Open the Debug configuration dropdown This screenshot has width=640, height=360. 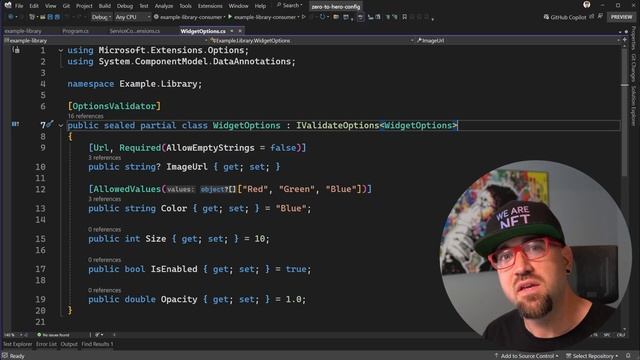101,17
